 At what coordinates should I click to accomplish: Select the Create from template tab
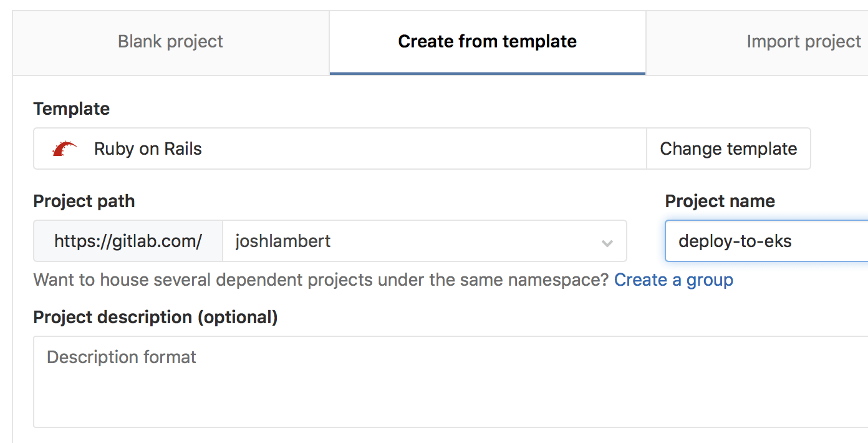point(487,41)
